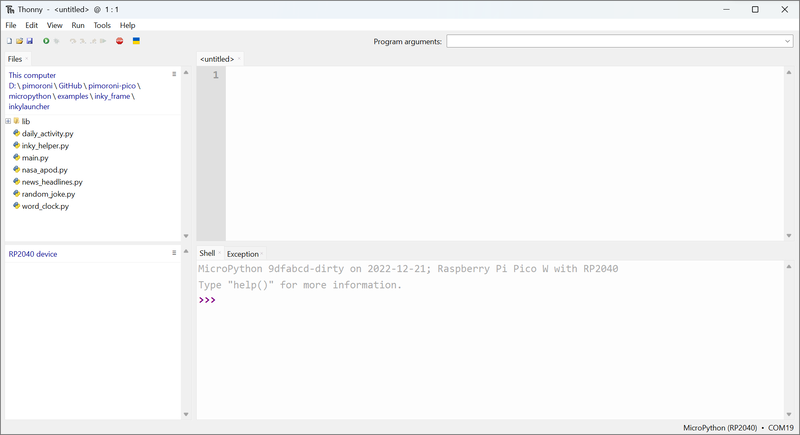Click the New file toolbar icon
Image resolution: width=800 pixels, height=435 pixels.
pos(10,41)
